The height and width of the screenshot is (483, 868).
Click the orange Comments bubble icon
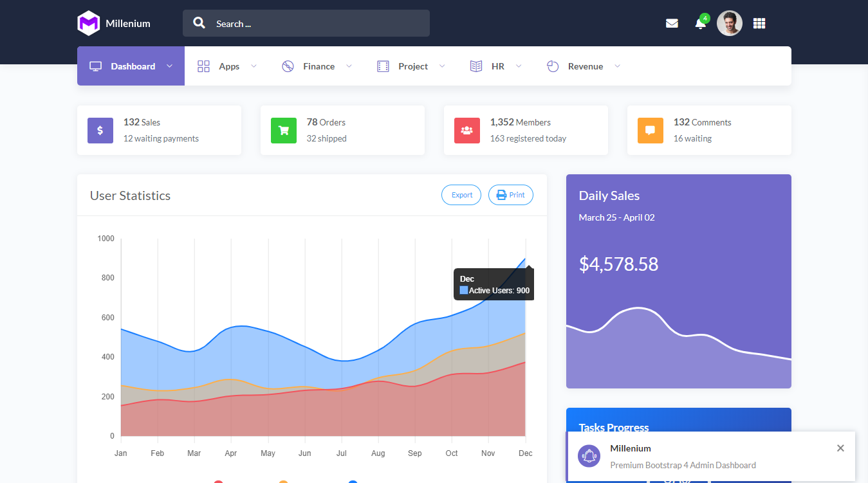pyautogui.click(x=651, y=131)
